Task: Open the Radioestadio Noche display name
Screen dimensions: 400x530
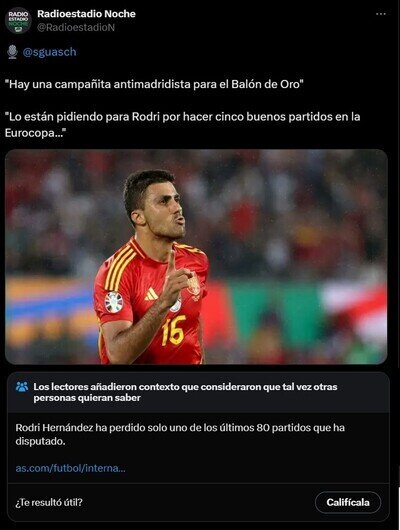Action: click(86, 14)
